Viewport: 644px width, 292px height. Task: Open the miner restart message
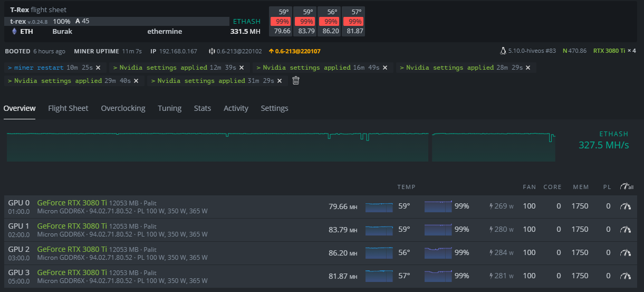[x=50, y=68]
